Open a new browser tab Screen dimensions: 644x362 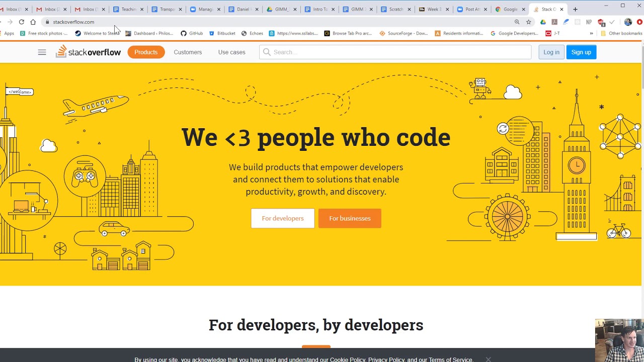(575, 9)
